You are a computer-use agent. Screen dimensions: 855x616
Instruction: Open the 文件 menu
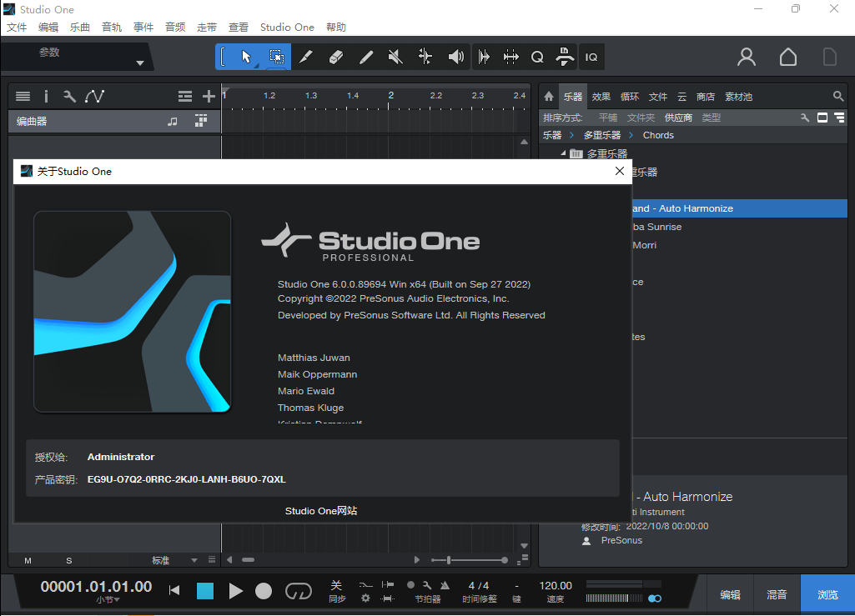tap(17, 28)
